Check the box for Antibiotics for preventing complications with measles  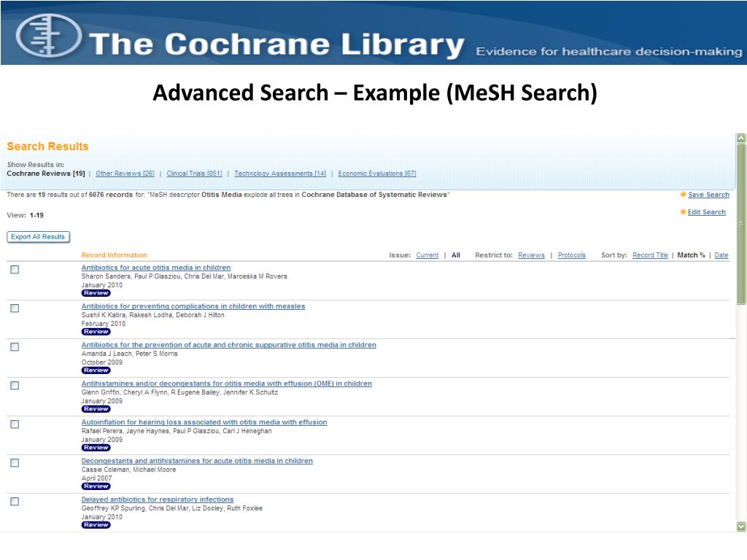pos(15,308)
